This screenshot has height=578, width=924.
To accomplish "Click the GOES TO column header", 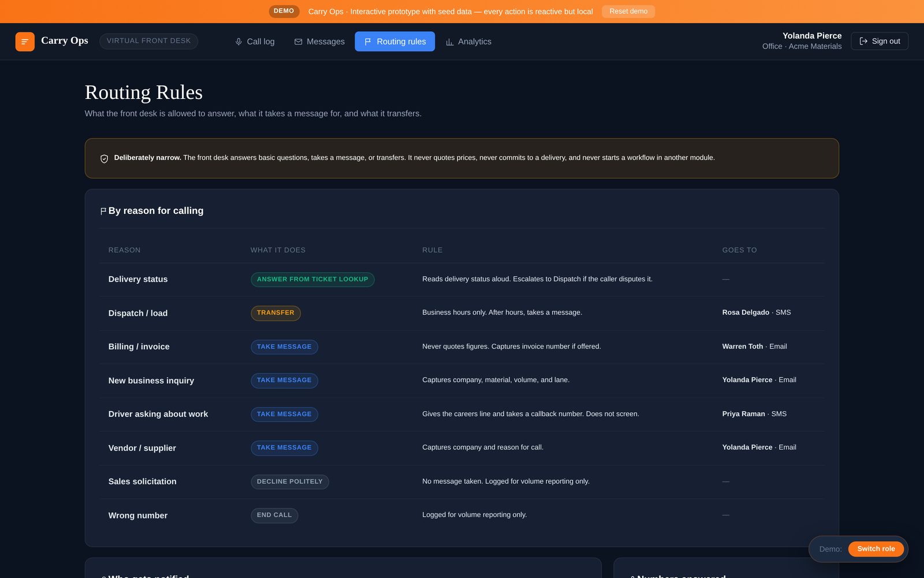I will (739, 250).
